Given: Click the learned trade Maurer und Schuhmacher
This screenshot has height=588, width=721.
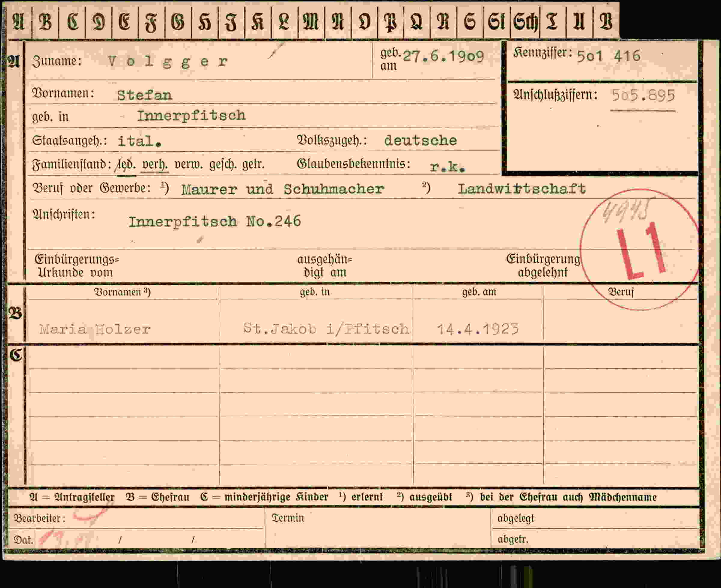Looking at the screenshot, I should click(x=283, y=189).
